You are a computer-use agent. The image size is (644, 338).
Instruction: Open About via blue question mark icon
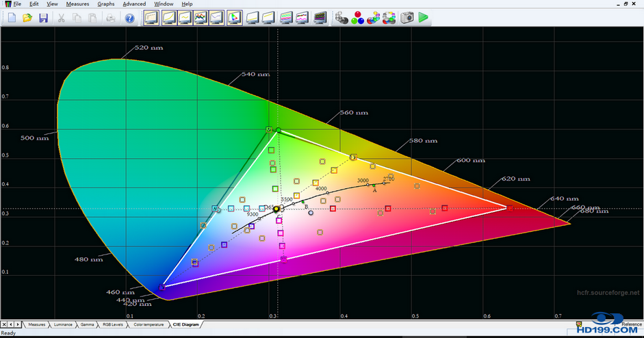click(x=130, y=18)
